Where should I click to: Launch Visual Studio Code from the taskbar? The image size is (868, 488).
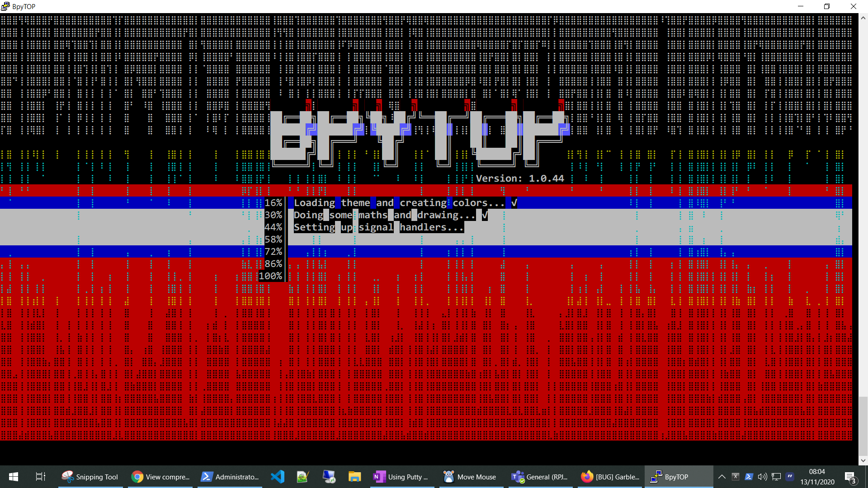coord(277,477)
